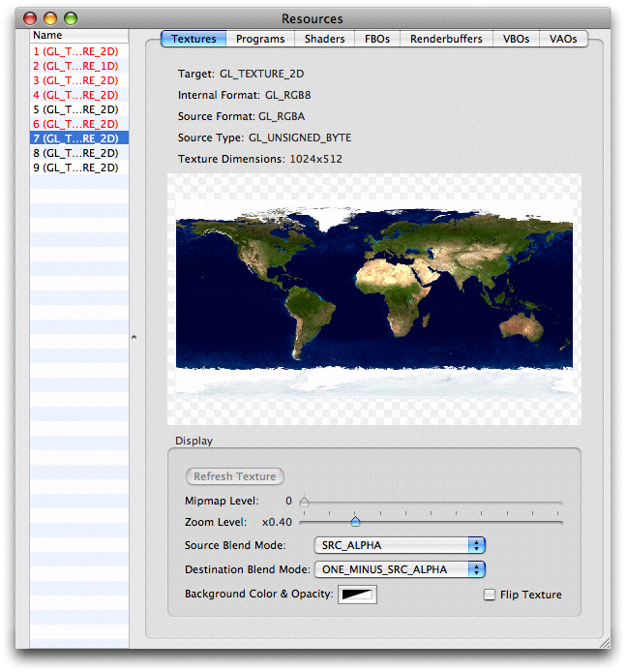Select texture 5 in the Name list
The width and height of the screenshot is (626, 672).
point(75,109)
